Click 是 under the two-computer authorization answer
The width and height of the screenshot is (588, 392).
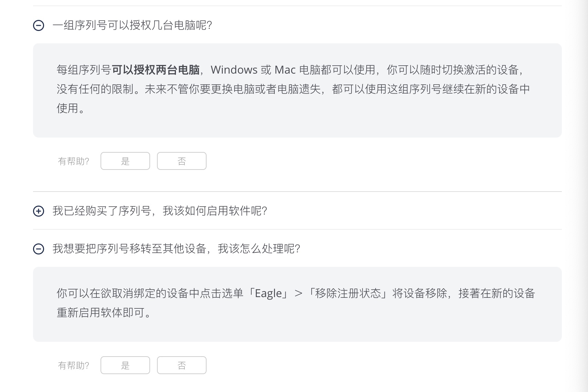tap(125, 161)
